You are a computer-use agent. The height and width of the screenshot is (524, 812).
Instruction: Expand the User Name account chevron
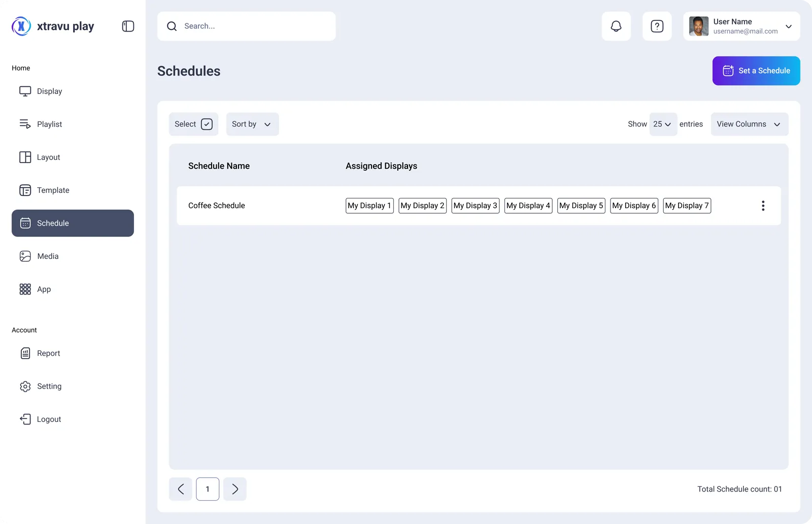[788, 26]
